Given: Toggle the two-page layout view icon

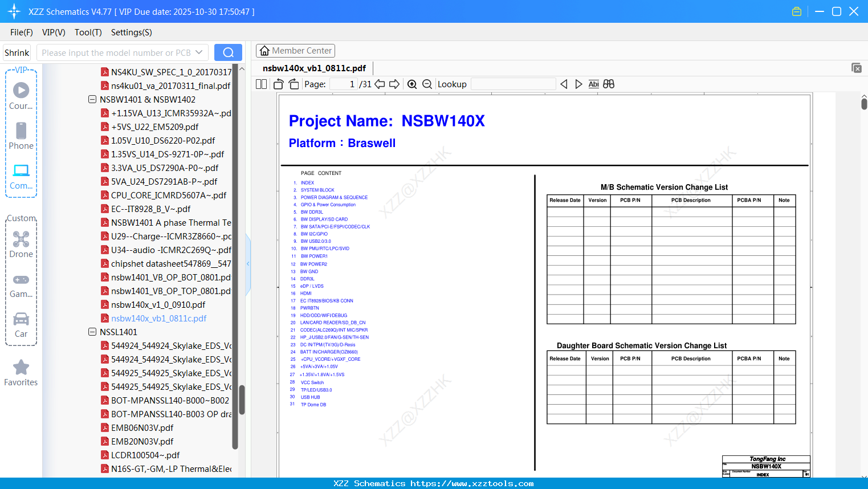Looking at the screenshot, I should click(x=262, y=84).
